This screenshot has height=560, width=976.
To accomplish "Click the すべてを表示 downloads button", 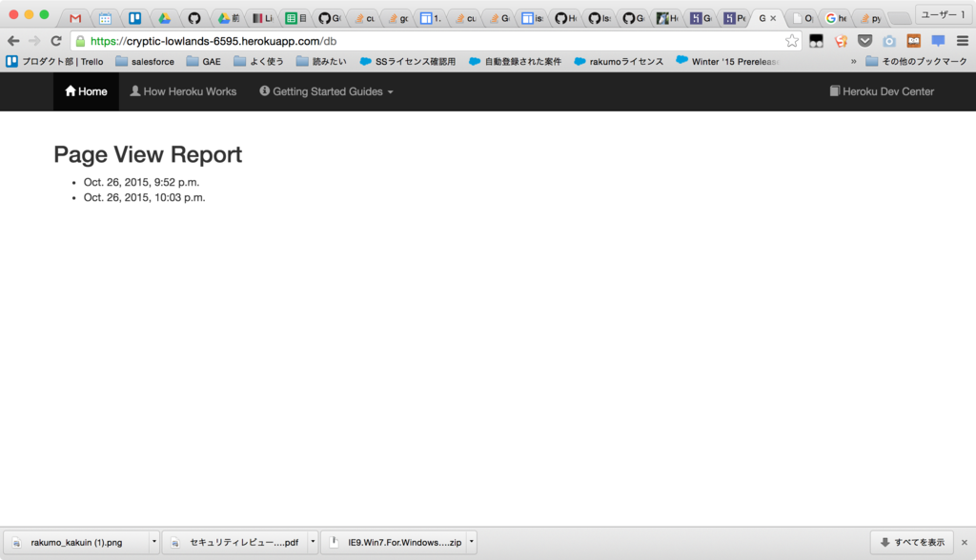I will (911, 542).
